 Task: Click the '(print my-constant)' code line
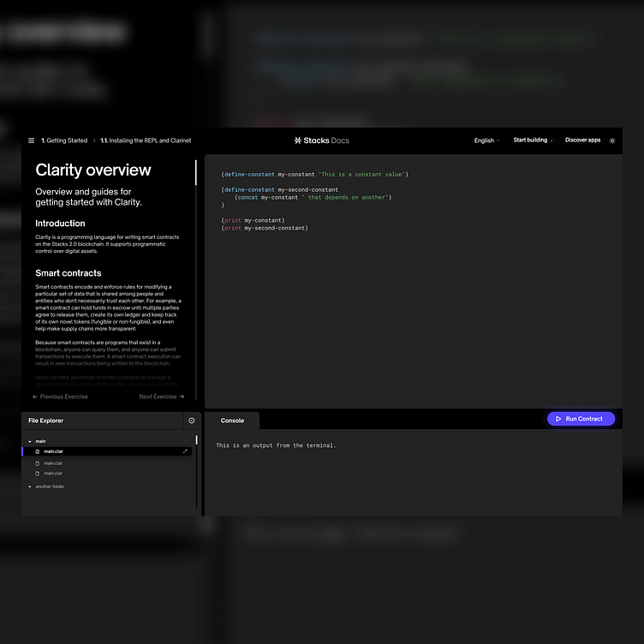point(253,221)
